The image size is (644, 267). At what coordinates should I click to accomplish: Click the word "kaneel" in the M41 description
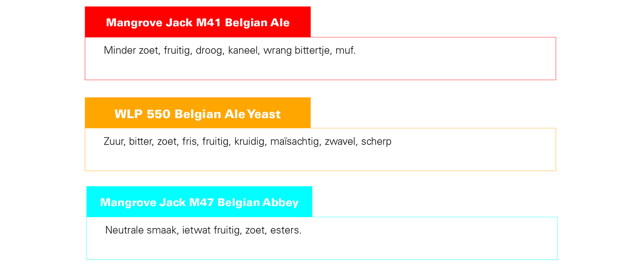click(x=243, y=50)
